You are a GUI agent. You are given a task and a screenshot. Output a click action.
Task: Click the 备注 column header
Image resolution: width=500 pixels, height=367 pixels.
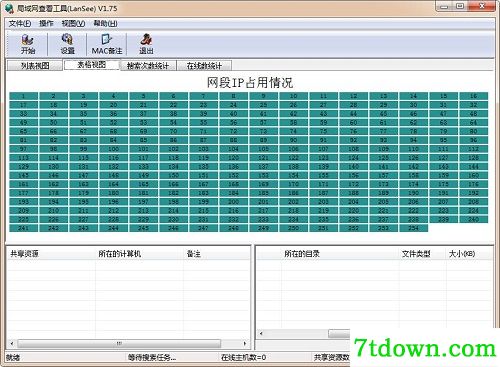pyautogui.click(x=216, y=254)
